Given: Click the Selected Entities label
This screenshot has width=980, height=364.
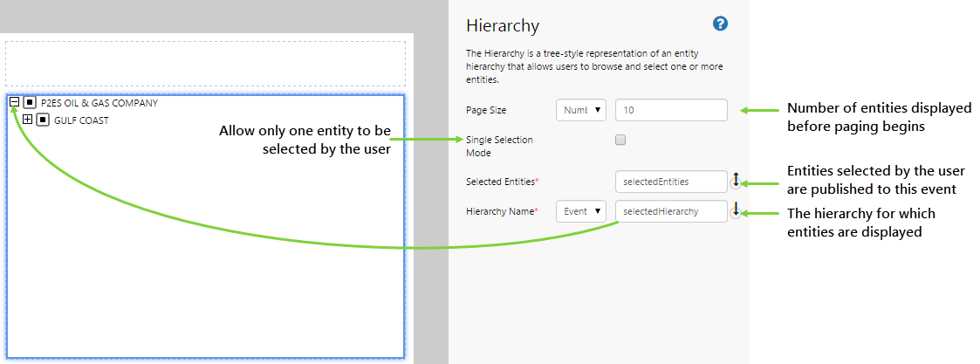Looking at the screenshot, I should click(x=503, y=182).
